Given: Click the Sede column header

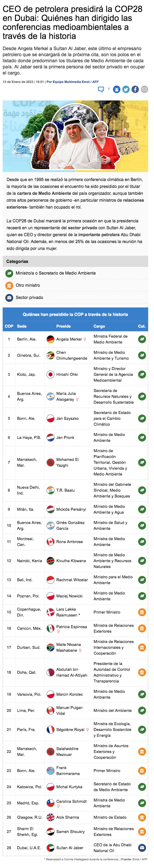Looking at the screenshot, I should 21,326.
